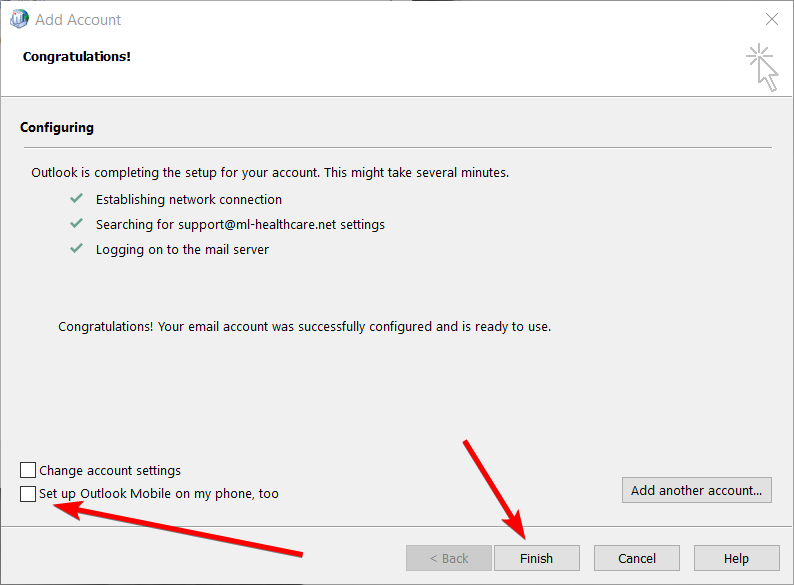Click the greyed-out Back button
The width and height of the screenshot is (794, 585).
coord(449,558)
